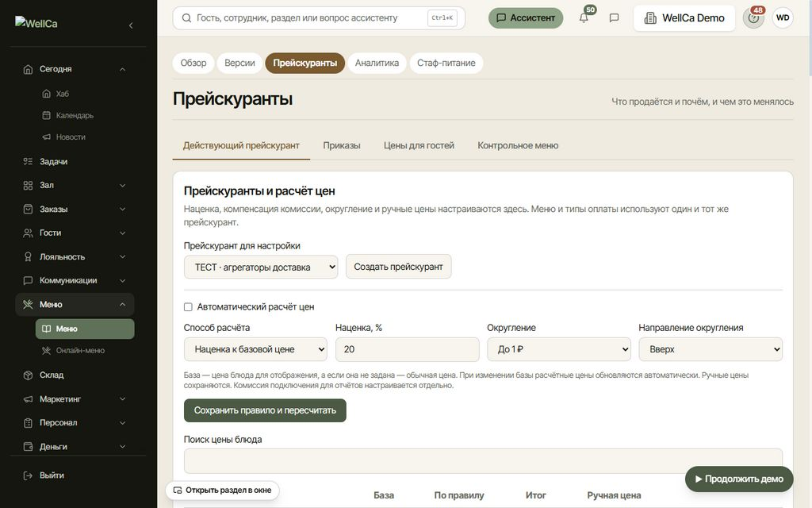Switch to the Обзор tab
Viewport: 812px width, 508px height.
pos(193,63)
